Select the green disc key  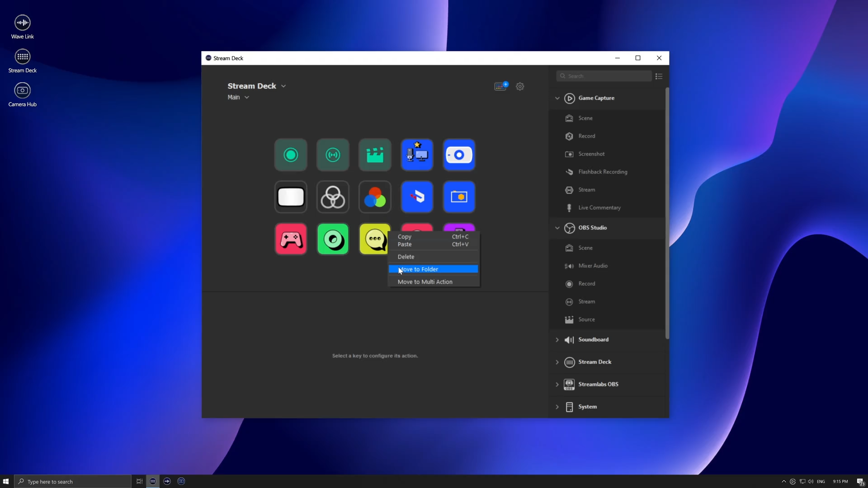coord(333,239)
